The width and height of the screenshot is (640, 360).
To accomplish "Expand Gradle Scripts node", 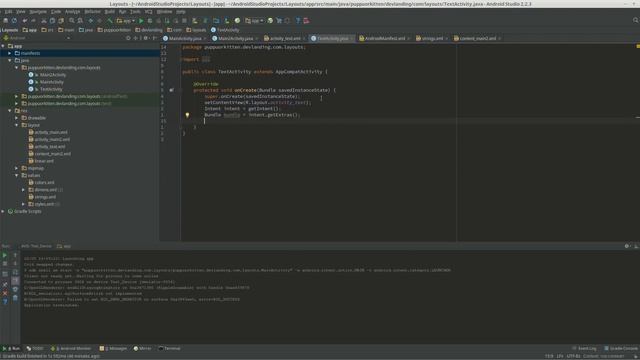I will click(x=3, y=211).
